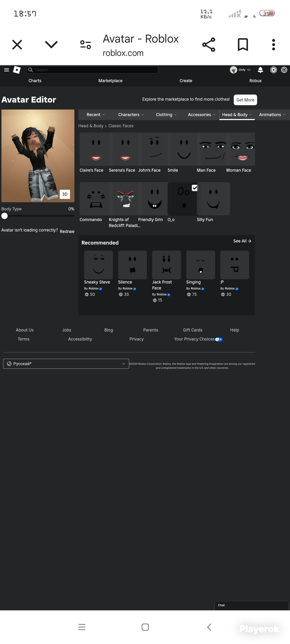Screen dimensions: 290x644
Task: Tap the browser share icon
Action: pos(209,45)
